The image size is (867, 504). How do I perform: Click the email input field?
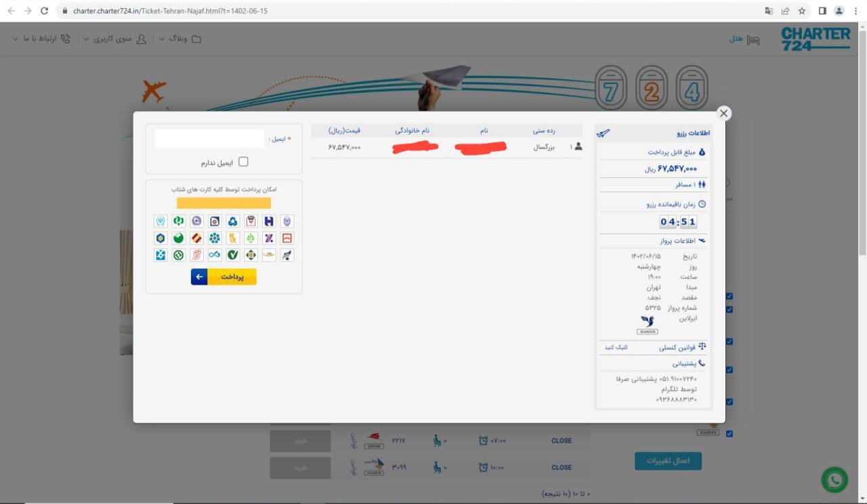pos(209,139)
